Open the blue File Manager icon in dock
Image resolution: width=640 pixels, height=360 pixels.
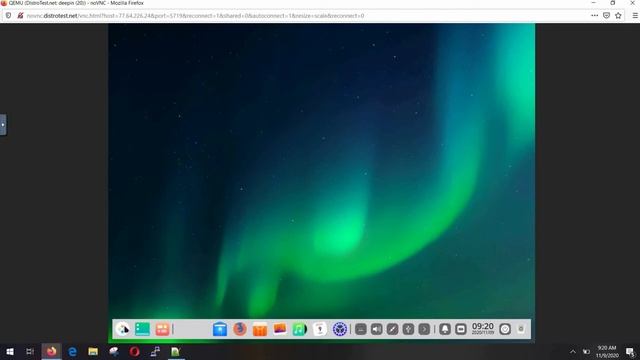pos(220,329)
